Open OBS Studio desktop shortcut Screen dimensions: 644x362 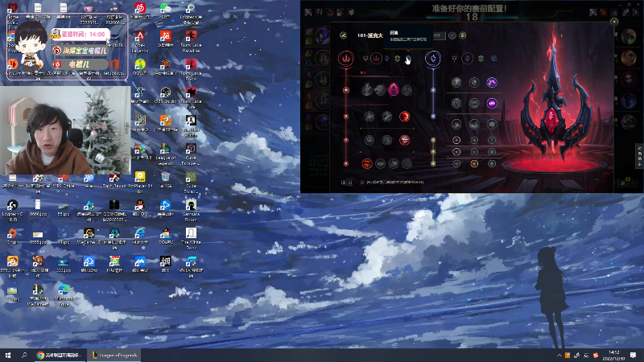tap(166, 95)
